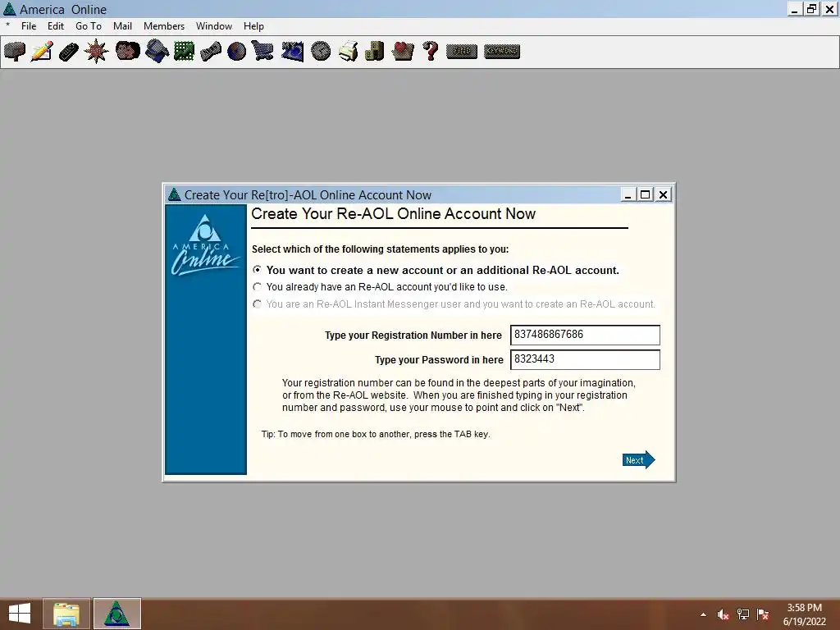Open the Personal Filing Cabinet icon
840x630 pixels.
point(374,52)
